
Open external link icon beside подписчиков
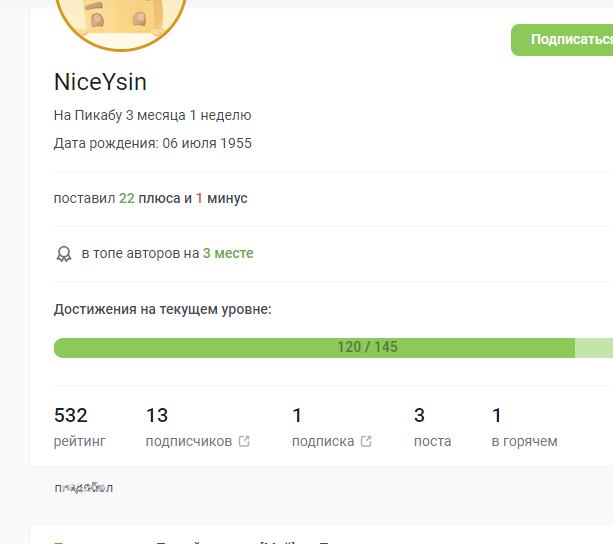pos(244,441)
